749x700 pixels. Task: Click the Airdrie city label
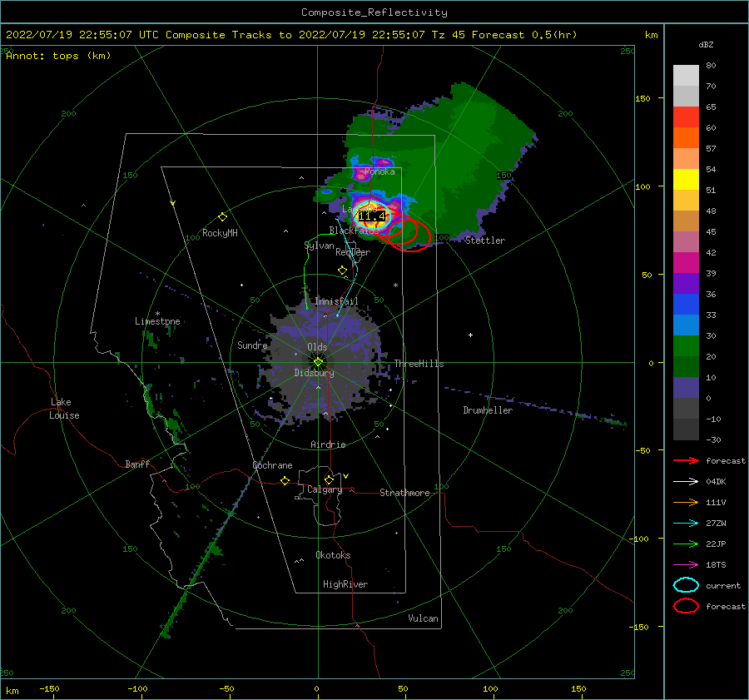coord(328,444)
